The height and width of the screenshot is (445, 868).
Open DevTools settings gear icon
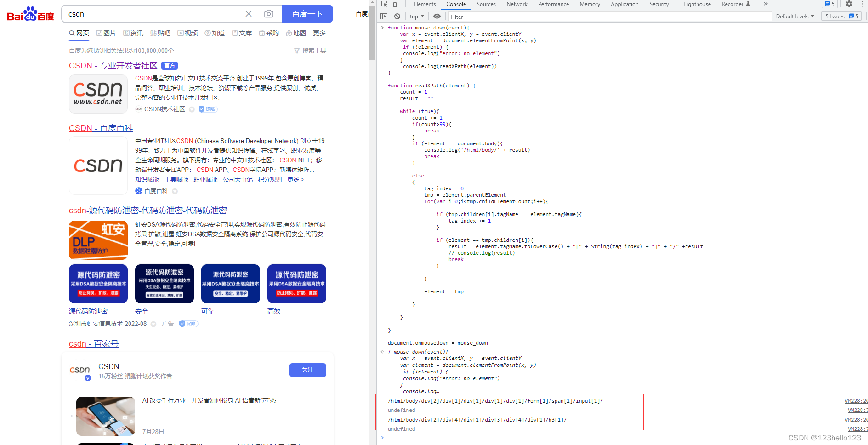click(849, 4)
